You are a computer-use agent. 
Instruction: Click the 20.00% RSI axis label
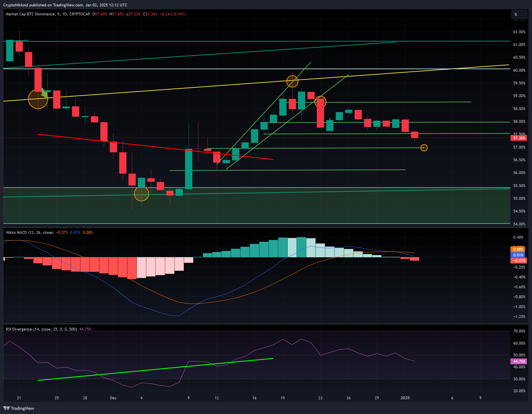coord(519,391)
